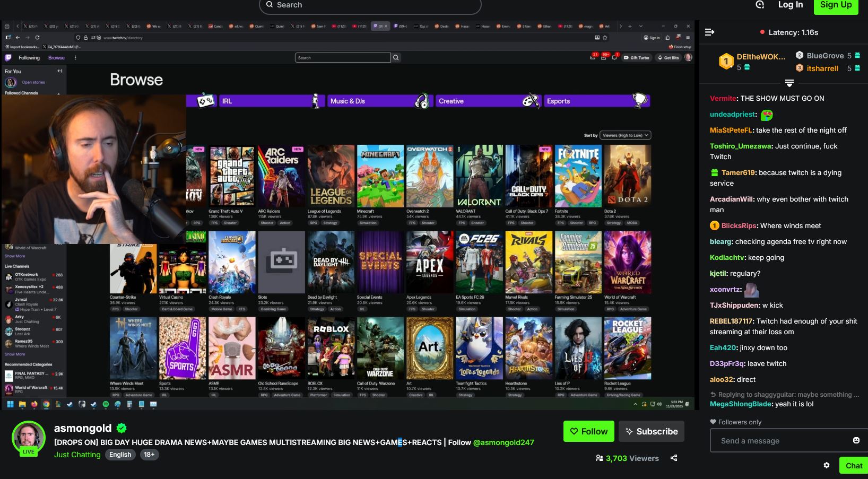This screenshot has width=868, height=479.
Task: Open the VALORANT game card
Action: click(479, 185)
